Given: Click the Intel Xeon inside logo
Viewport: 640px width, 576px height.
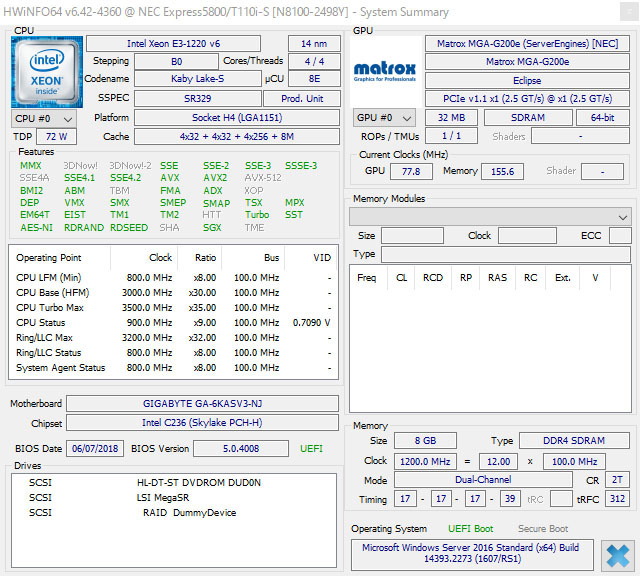Looking at the screenshot, I should [47, 70].
